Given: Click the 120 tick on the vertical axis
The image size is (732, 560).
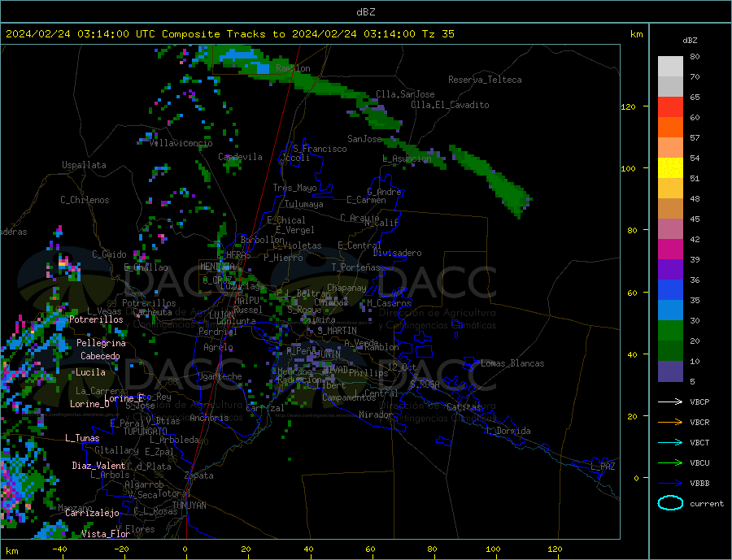Looking at the screenshot, I should 628,106.
